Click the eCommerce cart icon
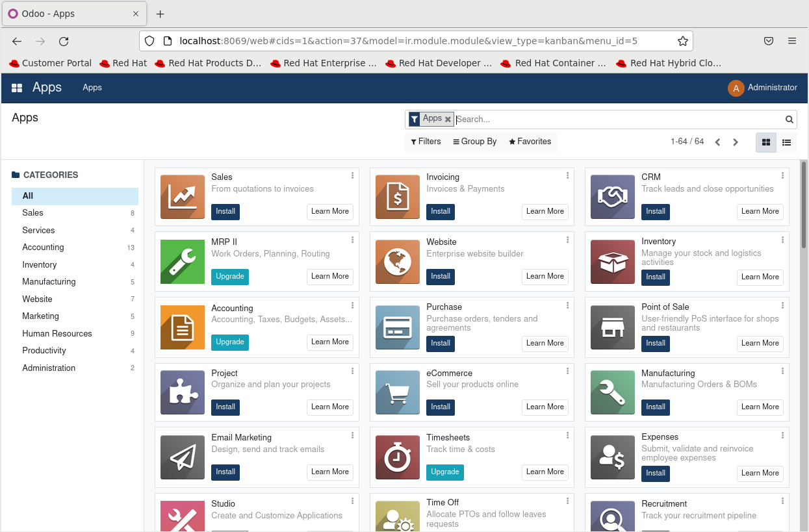The height and width of the screenshot is (532, 809). click(398, 392)
